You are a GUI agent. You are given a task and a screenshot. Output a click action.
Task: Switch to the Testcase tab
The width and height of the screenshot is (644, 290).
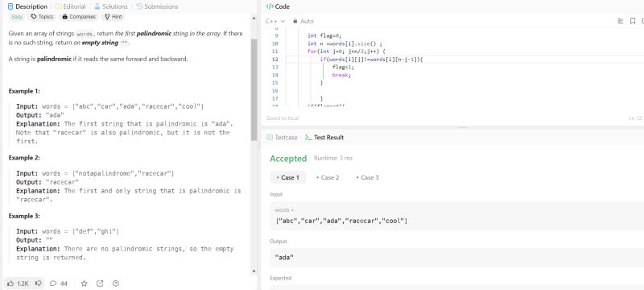click(x=282, y=138)
